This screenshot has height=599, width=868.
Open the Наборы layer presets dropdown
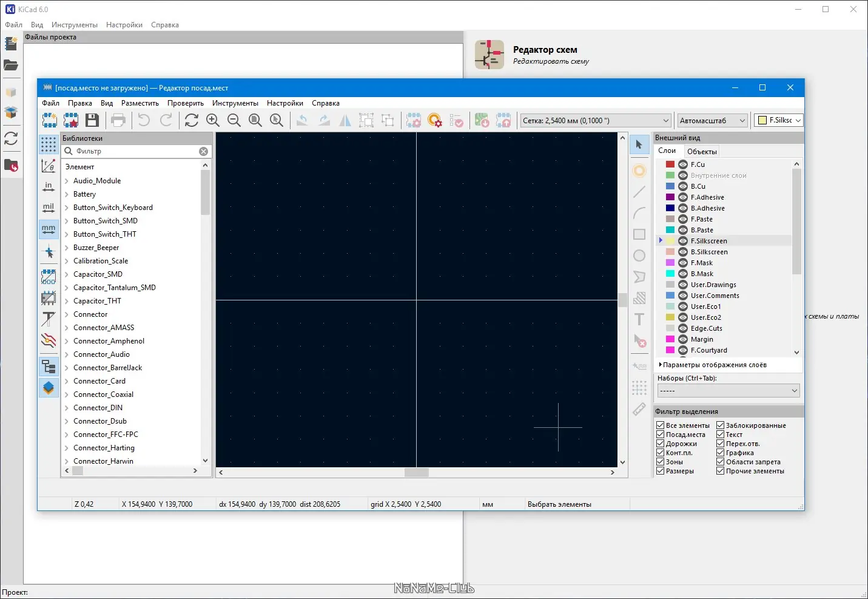coord(728,391)
